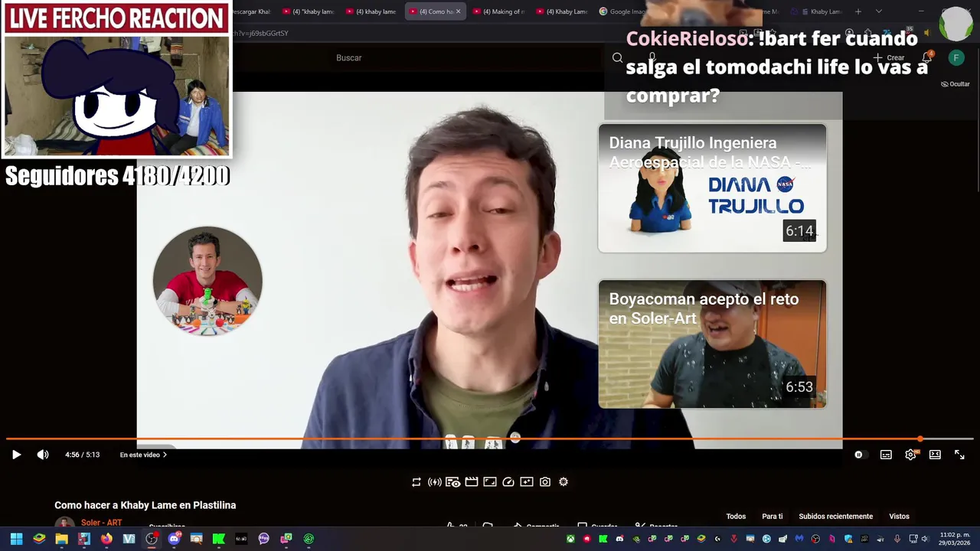Open the green circular app on taskbar
The width and height of the screenshot is (980, 551).
click(x=309, y=539)
